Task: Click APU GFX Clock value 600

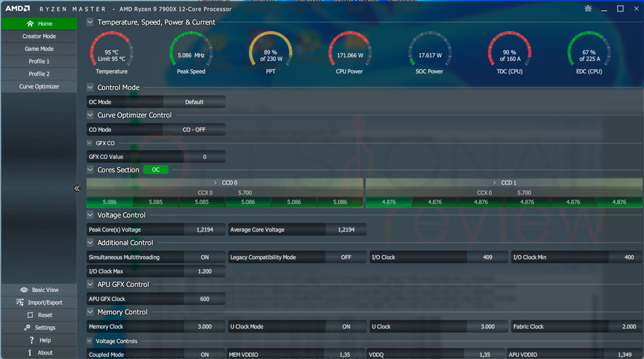Action: [x=205, y=299]
